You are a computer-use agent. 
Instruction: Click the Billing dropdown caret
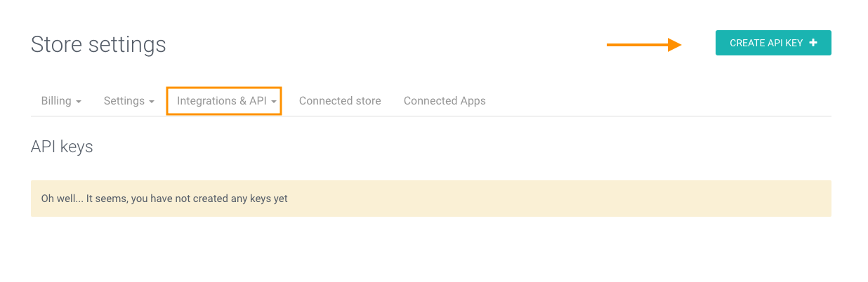79,102
